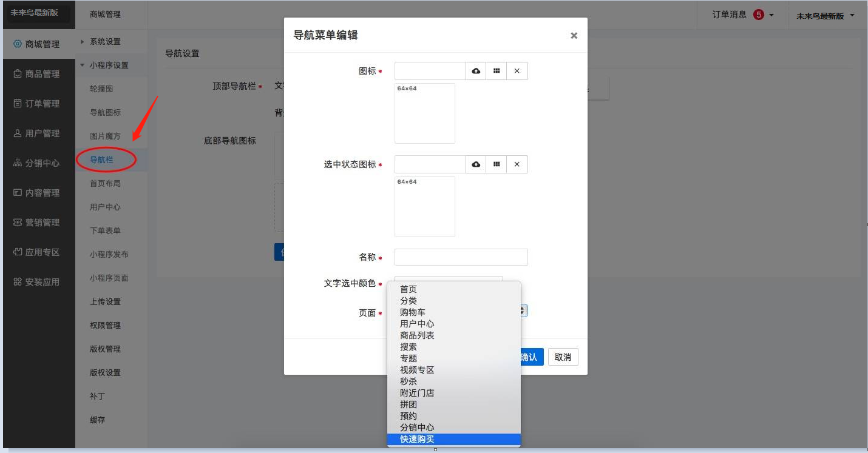Screen dimensions: 868x453
Task: Open 上传设置 in the submenu
Action: [105, 302]
